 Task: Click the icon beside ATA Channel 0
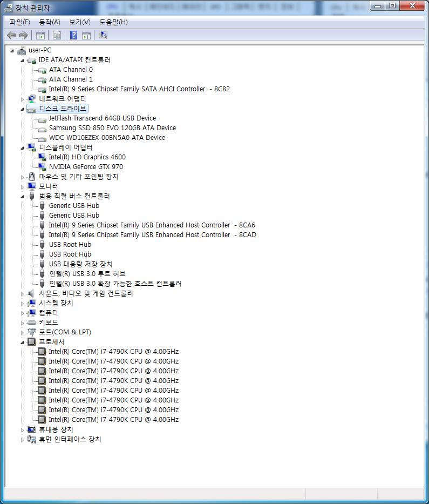click(42, 70)
